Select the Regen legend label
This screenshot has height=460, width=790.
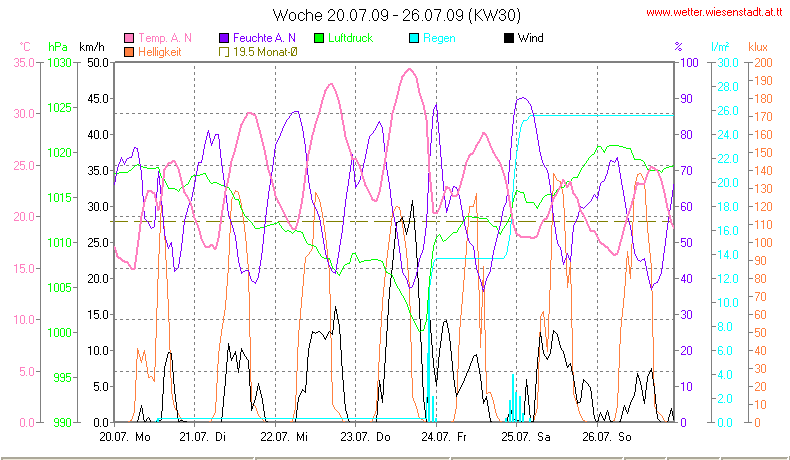pos(439,38)
